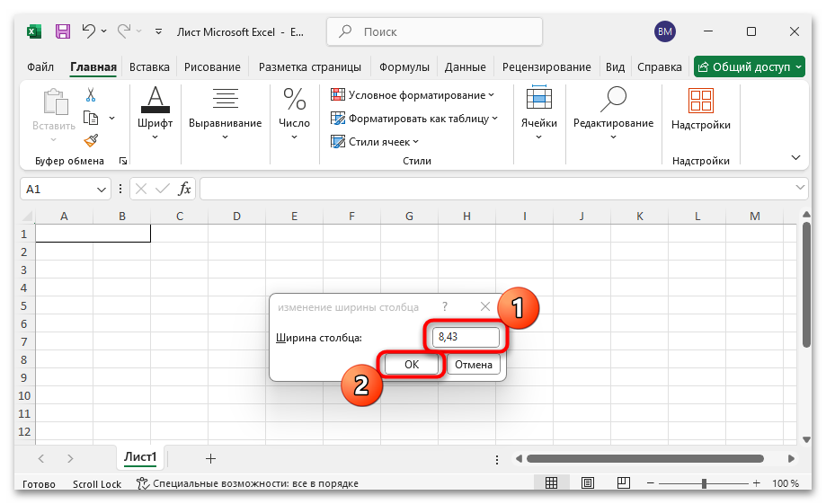Switch to Normal view icon
The height and width of the screenshot is (504, 826).
coord(552,483)
